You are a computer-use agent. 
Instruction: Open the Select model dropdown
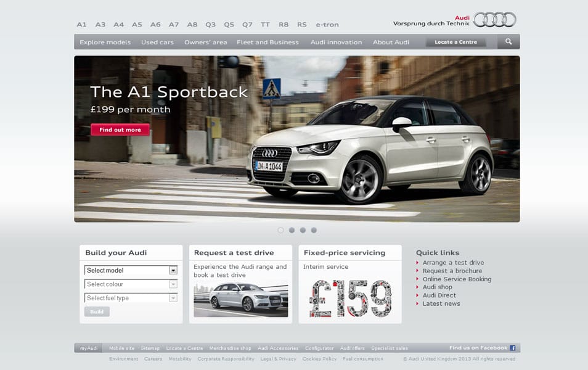tap(131, 270)
